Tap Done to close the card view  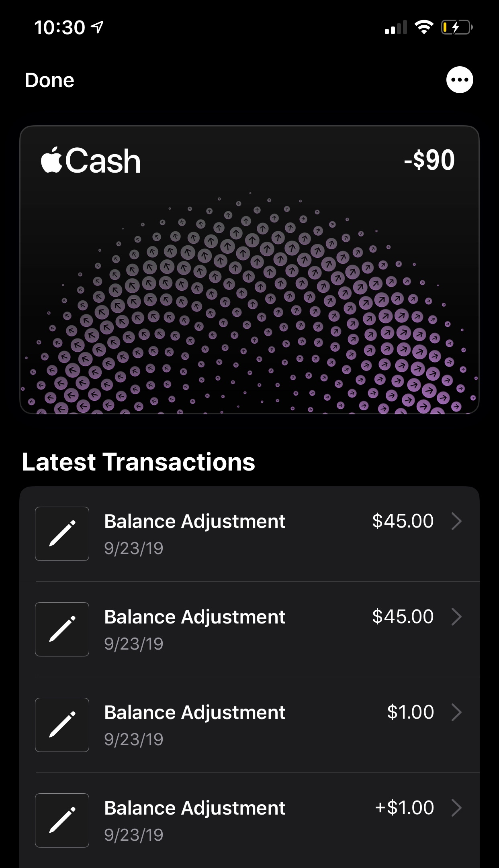pyautogui.click(x=49, y=80)
